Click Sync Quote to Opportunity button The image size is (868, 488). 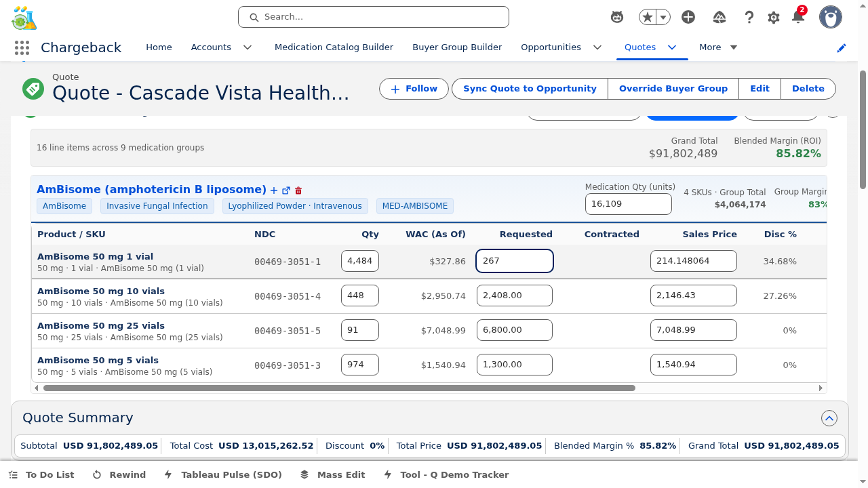click(530, 89)
